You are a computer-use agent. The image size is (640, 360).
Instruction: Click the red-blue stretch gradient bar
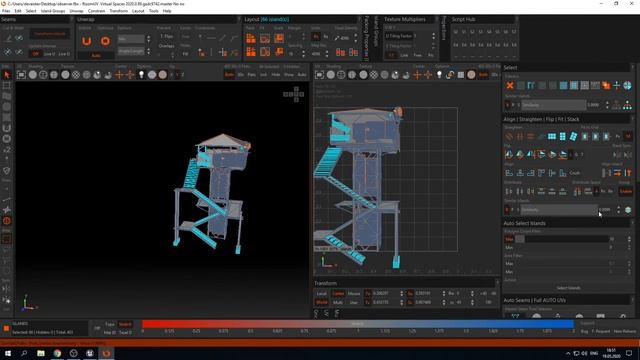[358, 324]
